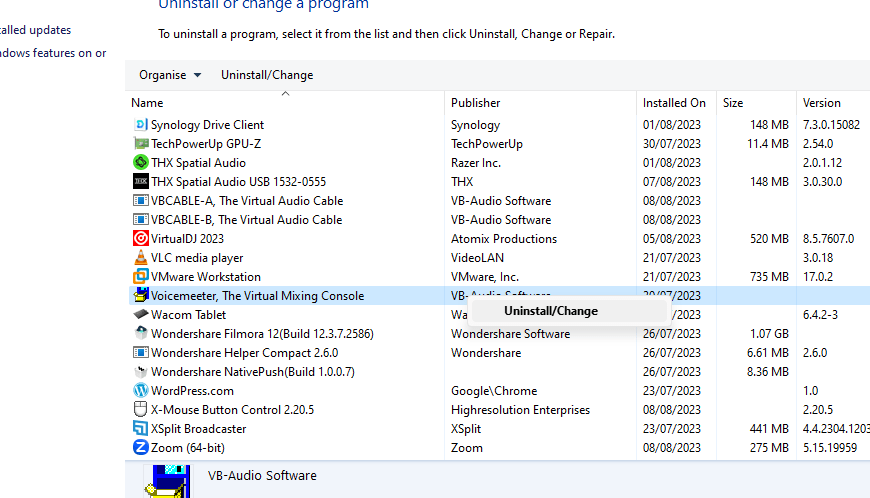Screen dimensions: 870x498
Task: Select THX Spatial Audio USB 1532-0555
Action: click(238, 181)
